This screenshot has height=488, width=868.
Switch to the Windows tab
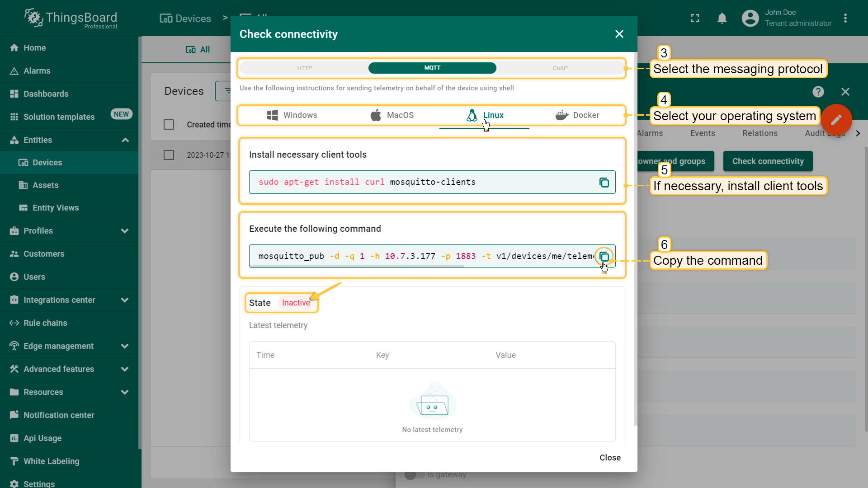click(292, 115)
